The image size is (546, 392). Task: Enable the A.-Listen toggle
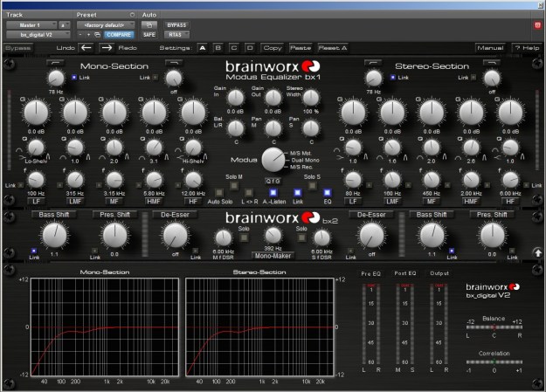point(273,190)
